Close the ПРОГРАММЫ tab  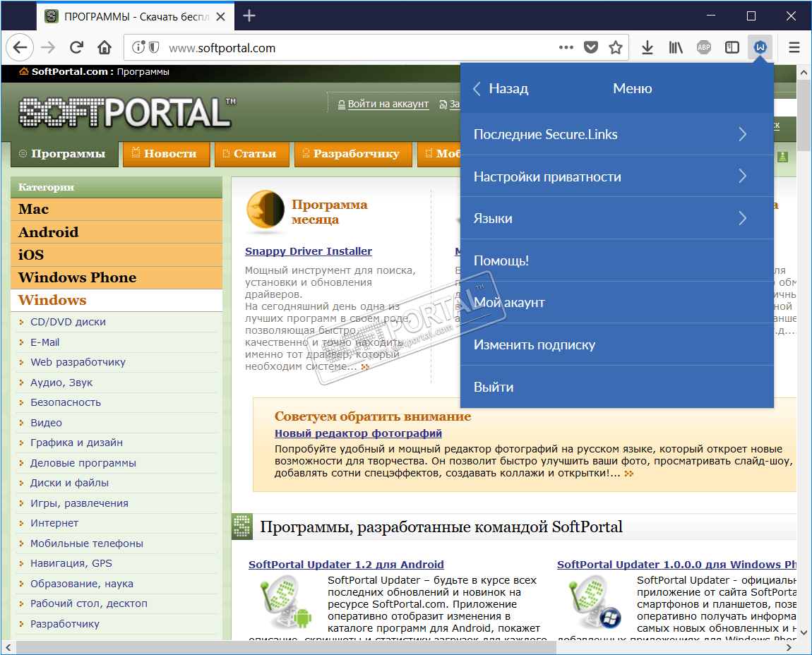click(220, 16)
